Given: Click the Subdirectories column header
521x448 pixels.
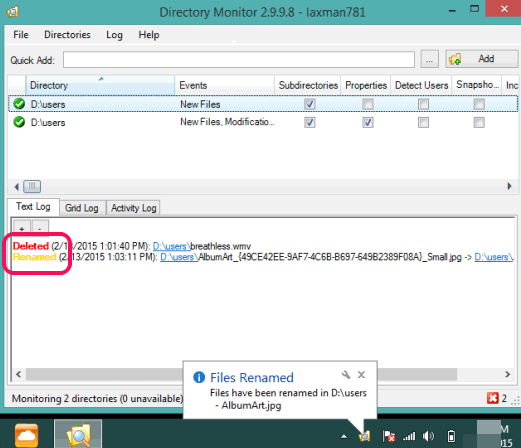Looking at the screenshot, I should pos(308,85).
